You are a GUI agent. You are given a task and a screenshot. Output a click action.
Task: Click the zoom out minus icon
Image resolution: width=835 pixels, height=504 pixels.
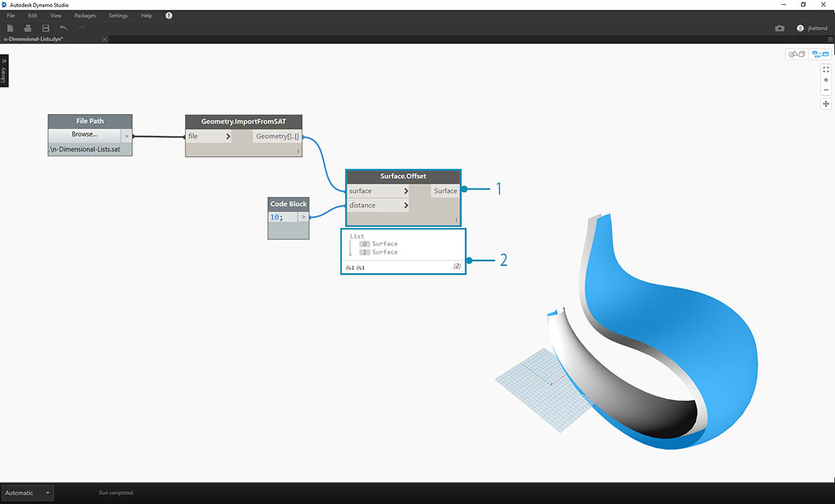(x=826, y=90)
